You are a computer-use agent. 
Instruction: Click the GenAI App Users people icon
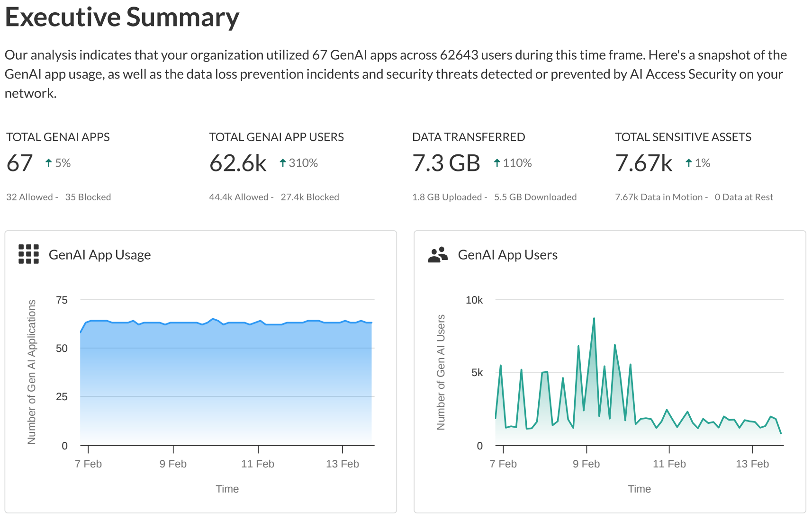coord(438,254)
